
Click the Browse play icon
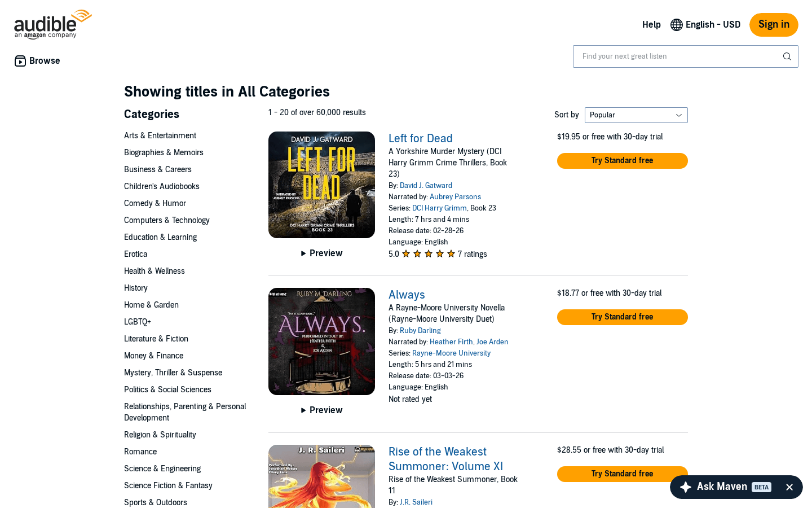(x=20, y=60)
